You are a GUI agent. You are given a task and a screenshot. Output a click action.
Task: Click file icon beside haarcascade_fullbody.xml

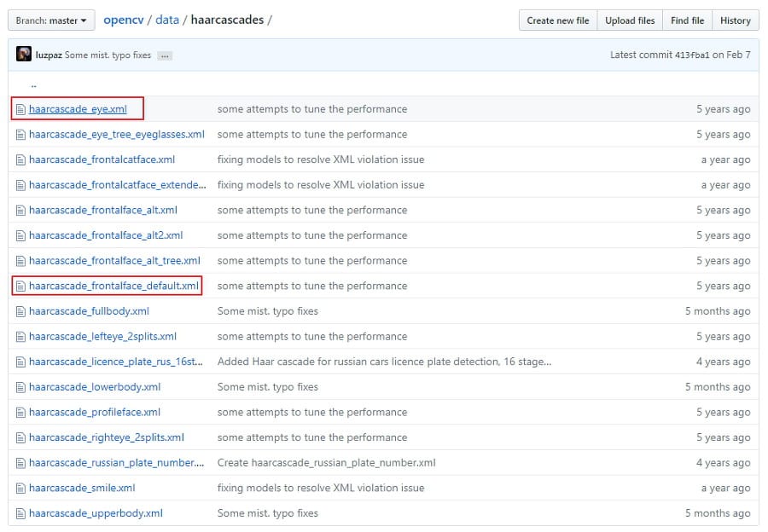tap(20, 312)
